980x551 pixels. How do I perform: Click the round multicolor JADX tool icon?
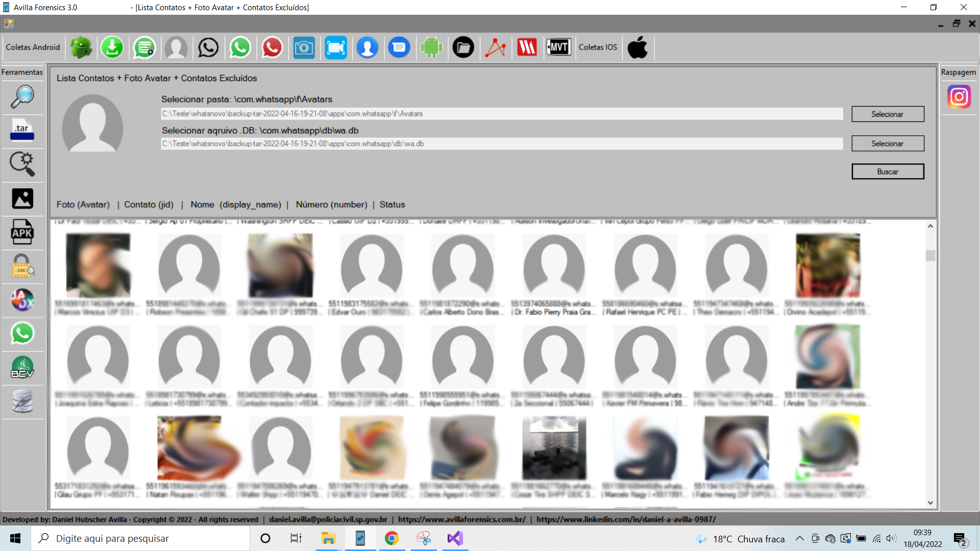(x=22, y=299)
